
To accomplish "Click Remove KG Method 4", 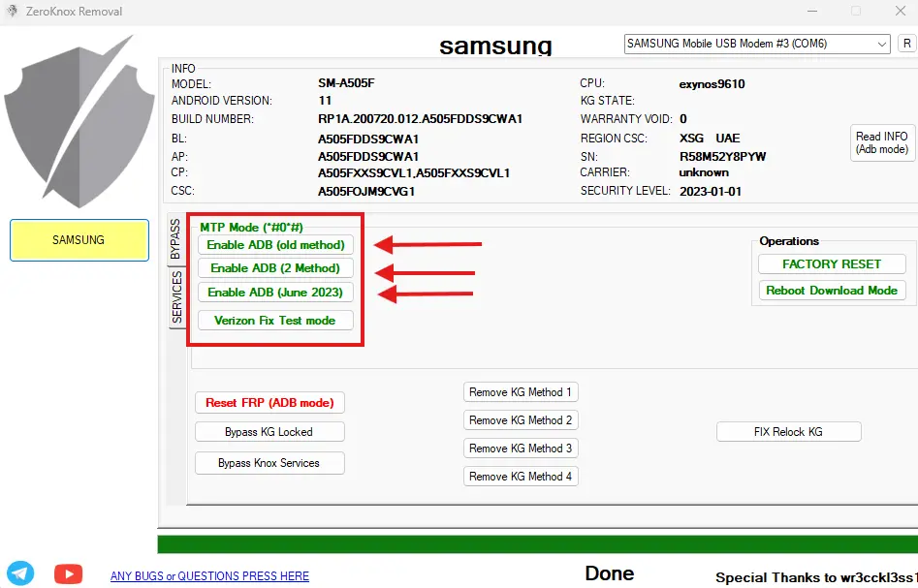I will coord(521,477).
